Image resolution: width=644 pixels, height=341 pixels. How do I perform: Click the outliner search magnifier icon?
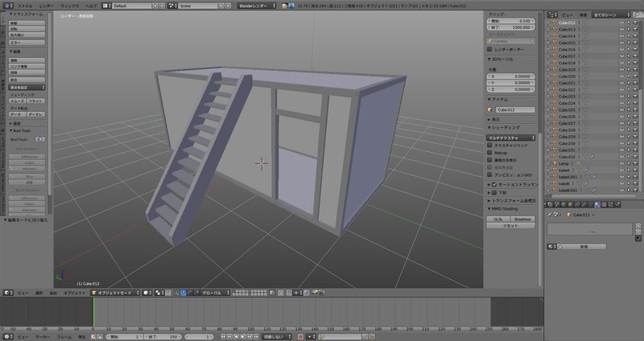(x=636, y=14)
